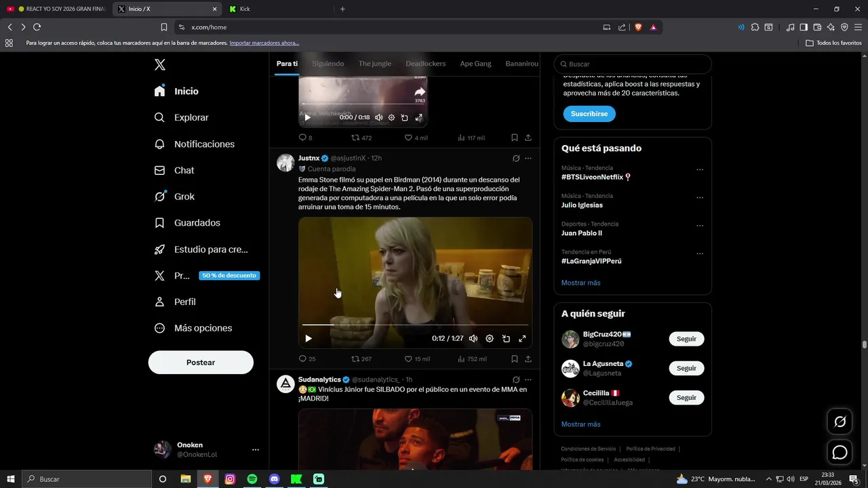
Task: Bookmark the top post with 117 mil views
Action: 515,138
